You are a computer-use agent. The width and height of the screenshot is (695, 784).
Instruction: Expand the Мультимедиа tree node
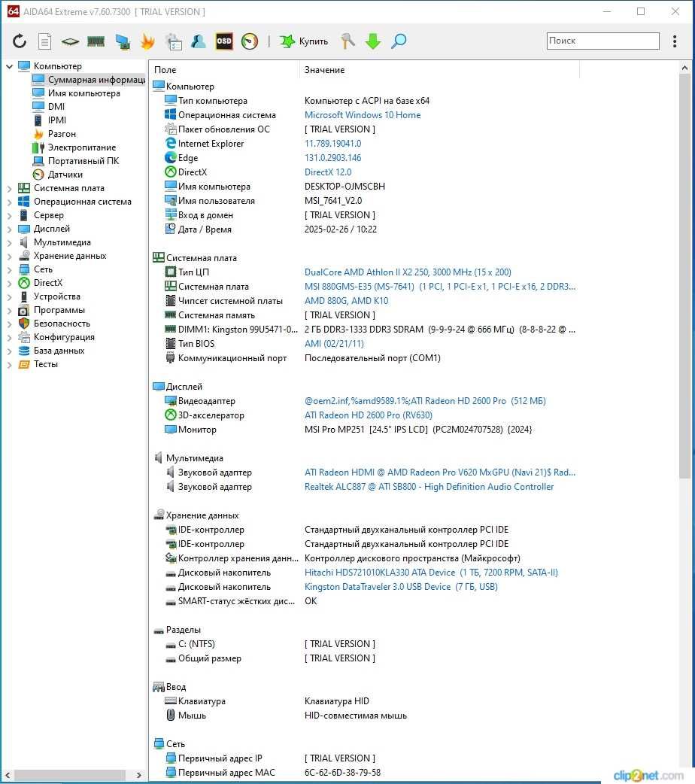[10, 242]
